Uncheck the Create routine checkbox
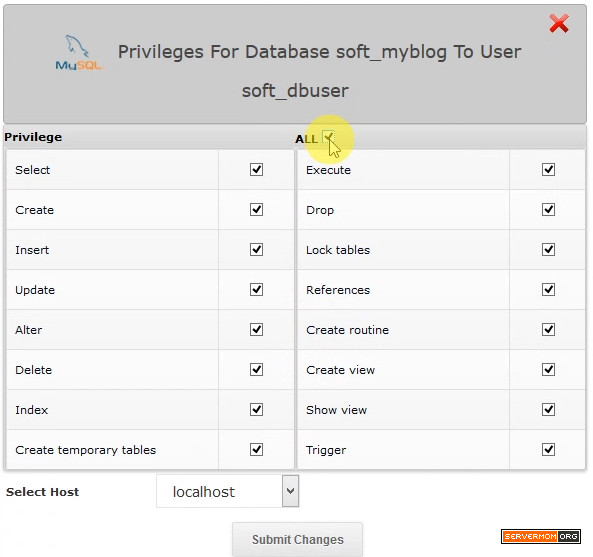This screenshot has height=557, width=593. pos(548,330)
